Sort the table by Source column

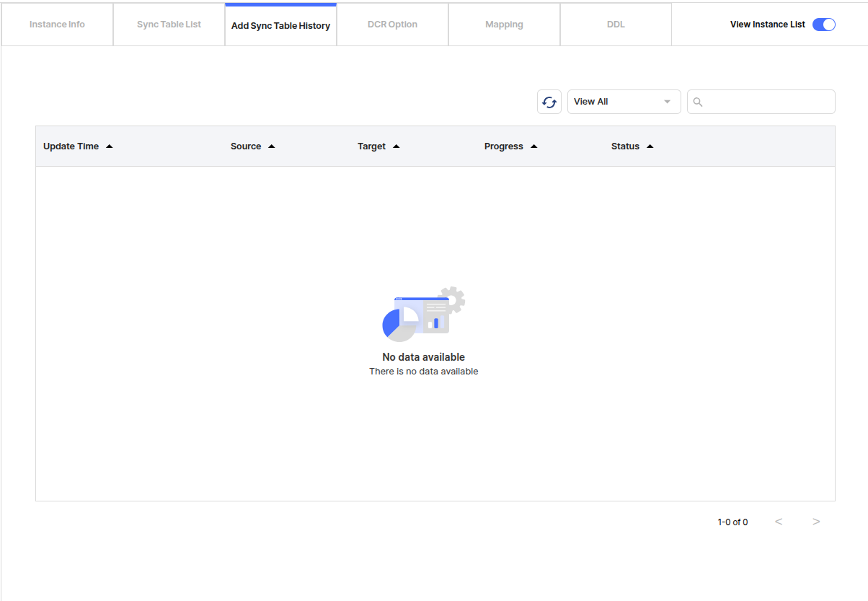pos(272,146)
